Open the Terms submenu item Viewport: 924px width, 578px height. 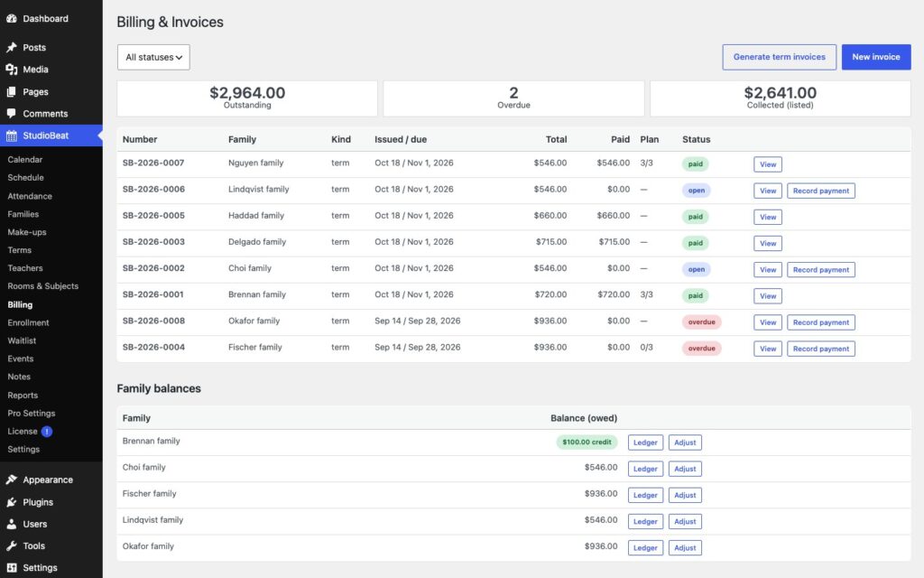coord(20,250)
